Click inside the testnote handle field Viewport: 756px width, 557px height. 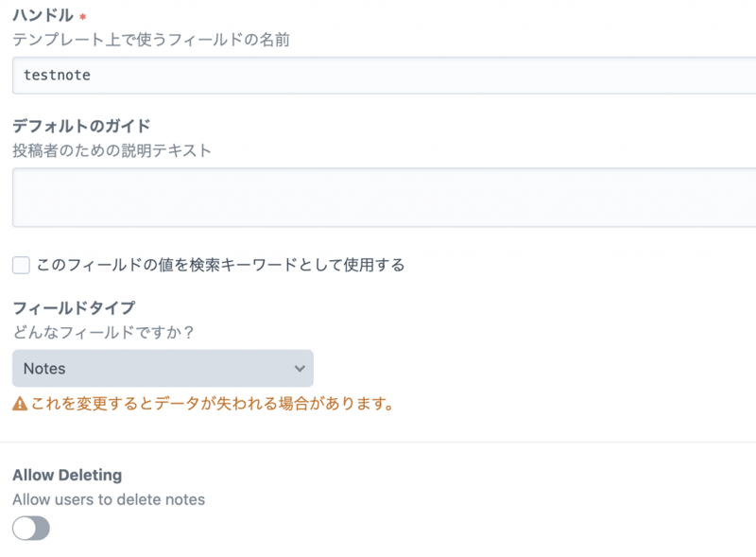(189, 71)
